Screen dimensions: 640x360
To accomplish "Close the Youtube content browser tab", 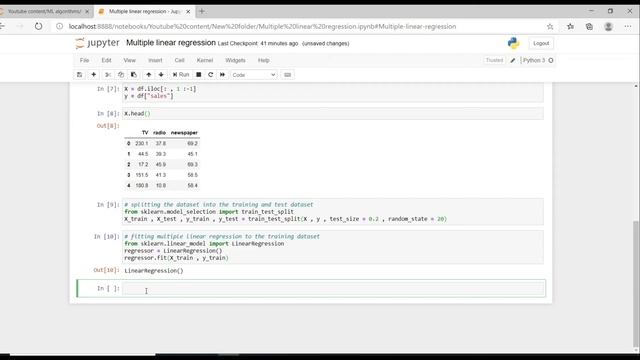I will [87, 11].
